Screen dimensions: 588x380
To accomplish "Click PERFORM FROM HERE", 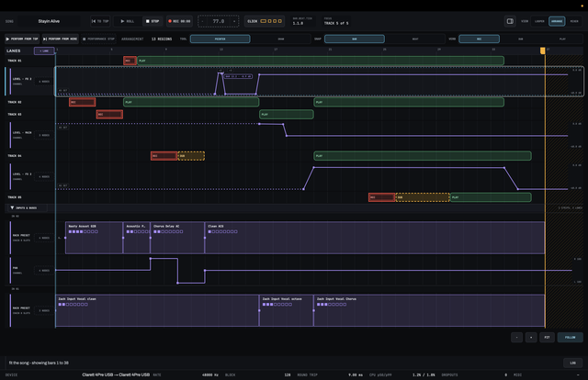I will point(61,39).
